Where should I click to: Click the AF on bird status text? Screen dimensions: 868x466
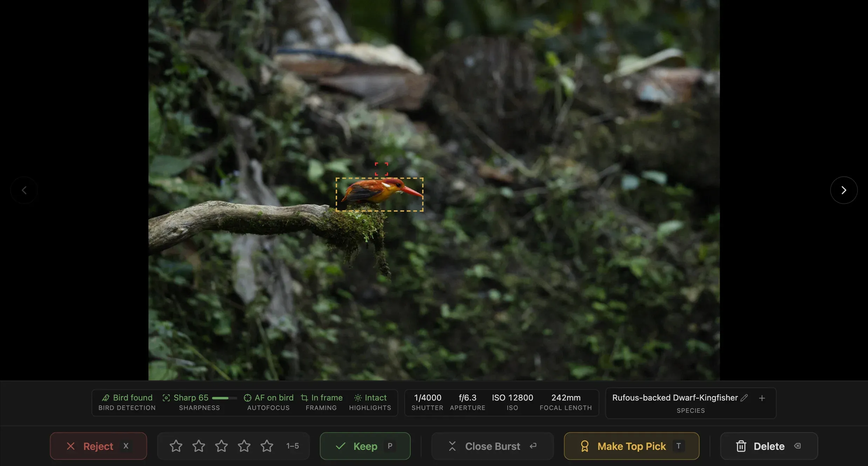pos(274,398)
